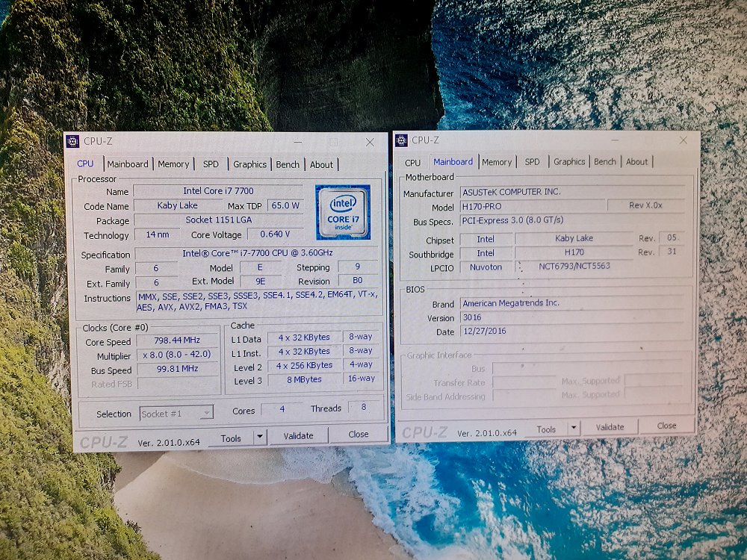Image resolution: width=747 pixels, height=560 pixels.
Task: Expand the Socket #1 selection dropdown
Action: tap(207, 413)
